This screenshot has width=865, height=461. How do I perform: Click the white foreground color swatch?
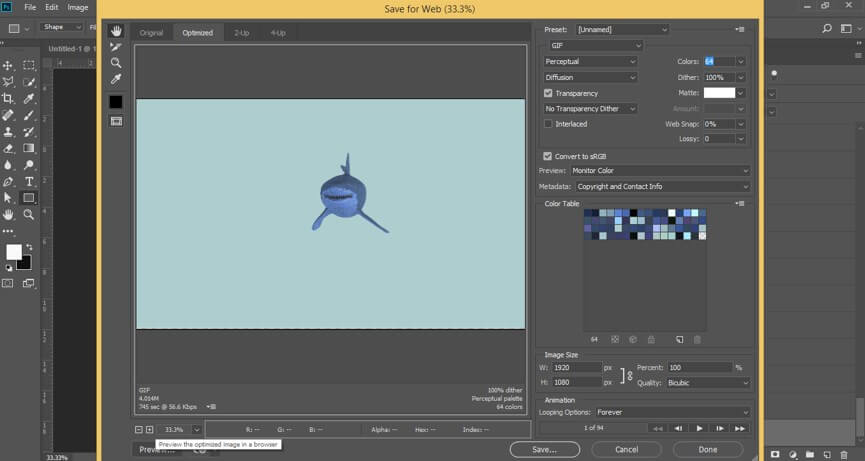click(x=14, y=253)
